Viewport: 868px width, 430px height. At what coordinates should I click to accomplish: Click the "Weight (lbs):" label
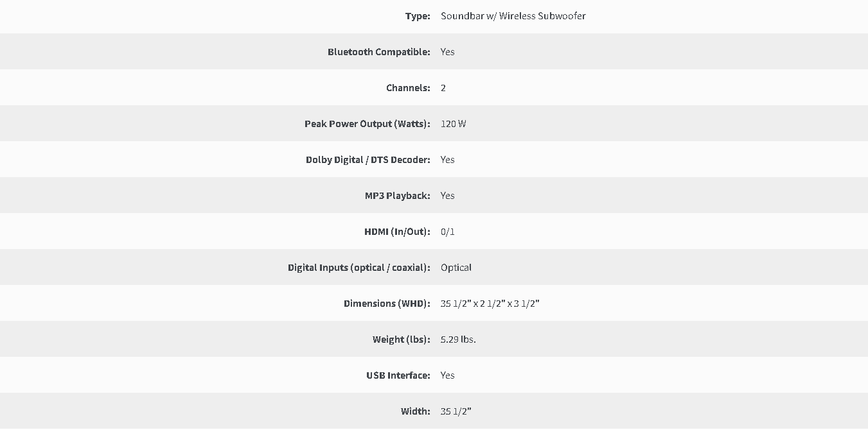tap(402, 340)
